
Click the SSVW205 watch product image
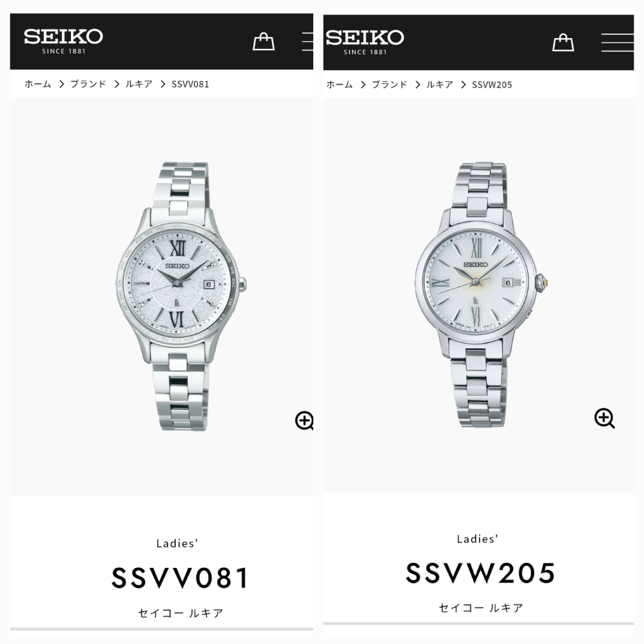click(x=482, y=295)
